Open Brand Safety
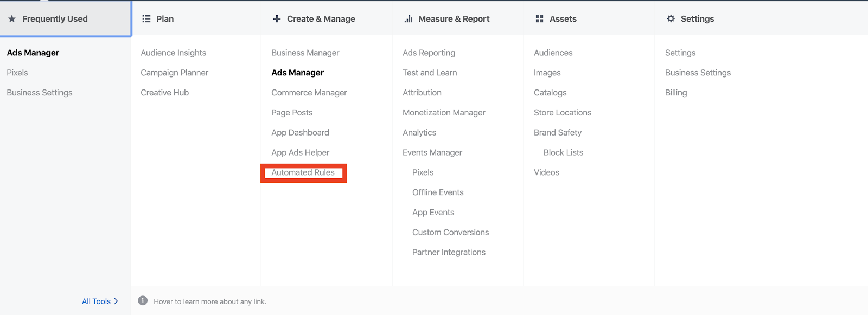This screenshot has height=315, width=868. [558, 133]
